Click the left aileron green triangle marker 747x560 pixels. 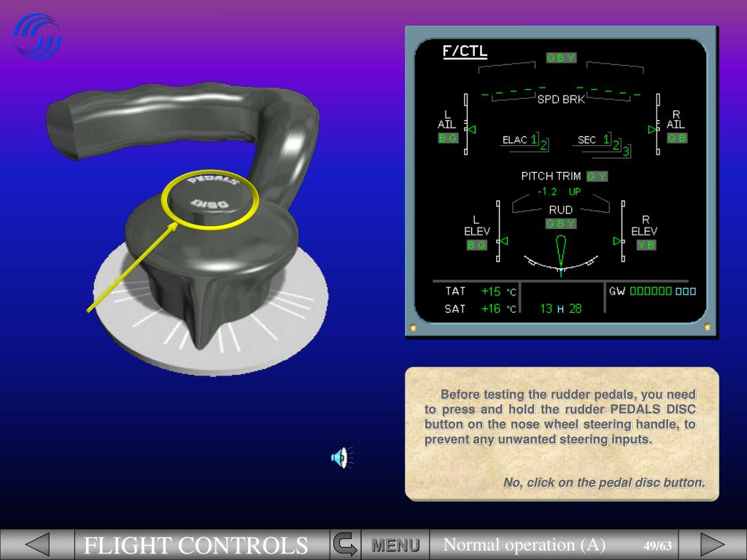[471, 130]
